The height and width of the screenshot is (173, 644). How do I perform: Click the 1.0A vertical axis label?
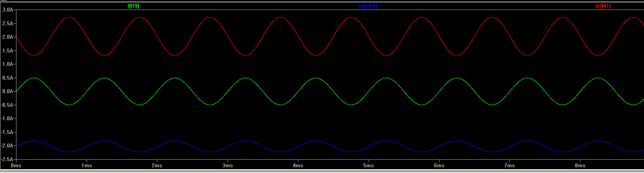click(8, 64)
